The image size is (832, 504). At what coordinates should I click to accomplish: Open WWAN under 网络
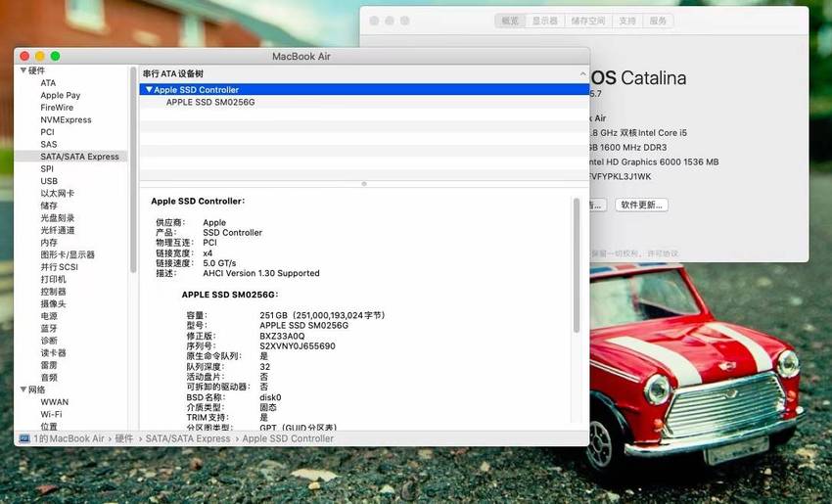click(54, 401)
